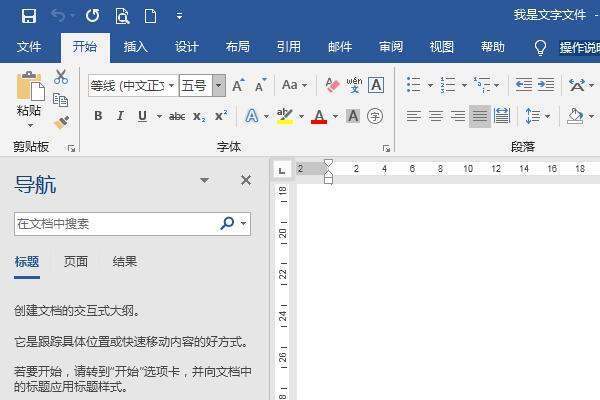Expand the navigation search options dropdown
This screenshot has height=400, width=600.
(x=244, y=224)
